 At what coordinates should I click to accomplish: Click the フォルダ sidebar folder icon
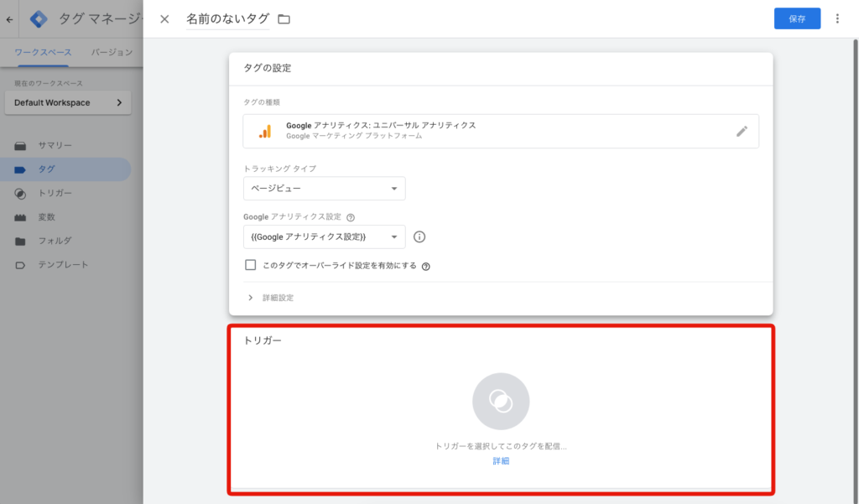click(x=20, y=241)
